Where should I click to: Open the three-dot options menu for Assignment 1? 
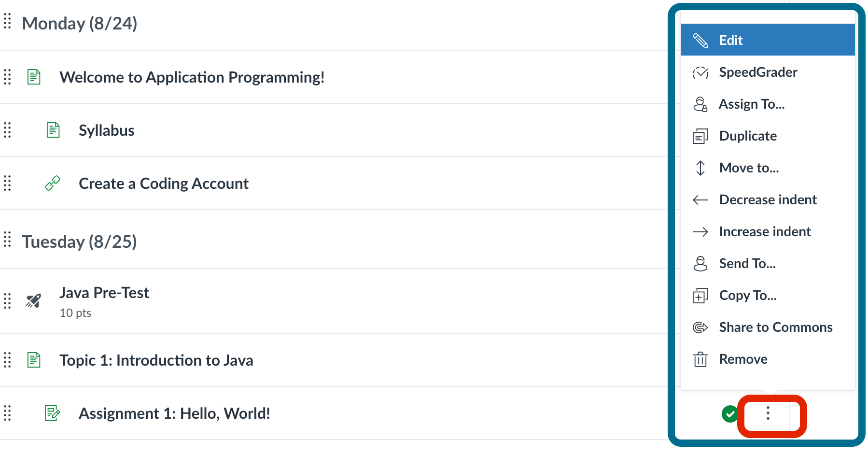(768, 413)
